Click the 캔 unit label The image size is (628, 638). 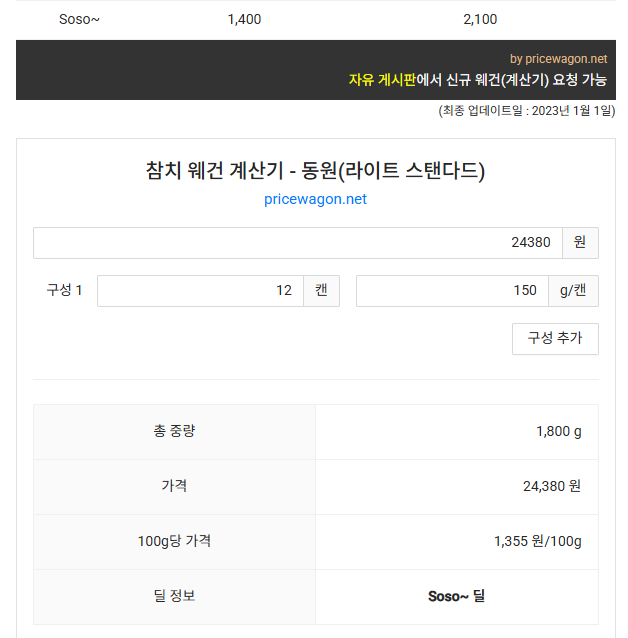322,291
